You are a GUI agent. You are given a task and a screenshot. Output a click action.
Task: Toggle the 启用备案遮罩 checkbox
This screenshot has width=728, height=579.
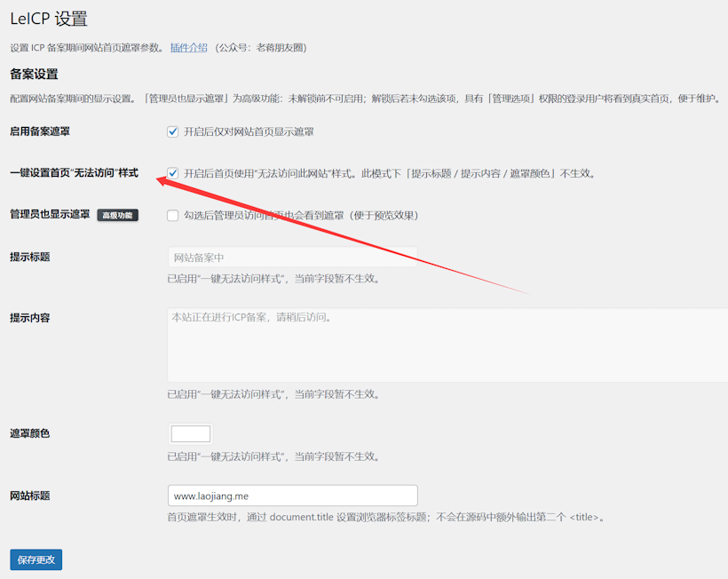173,131
